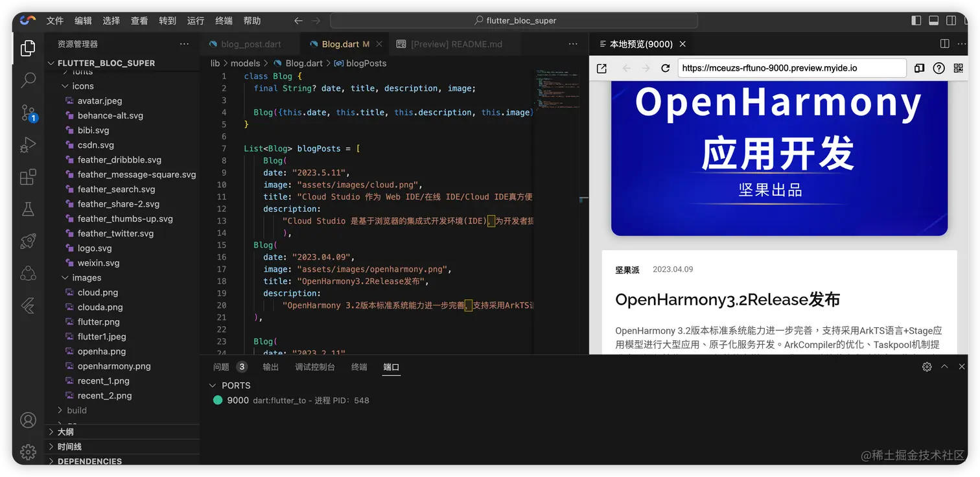Open the 文件 menu
980x477 pixels.
pyautogui.click(x=55, y=21)
